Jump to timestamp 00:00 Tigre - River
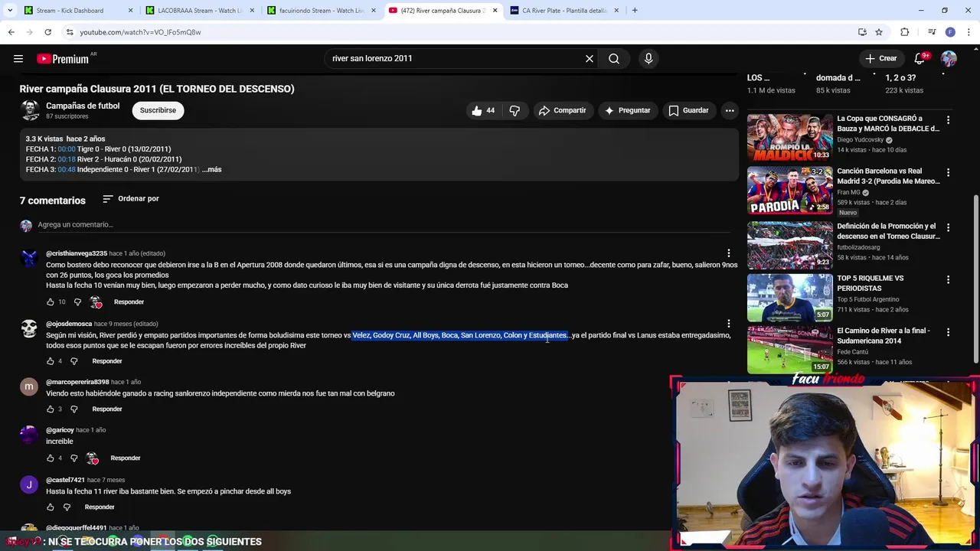The height and width of the screenshot is (551, 980). 67,149
